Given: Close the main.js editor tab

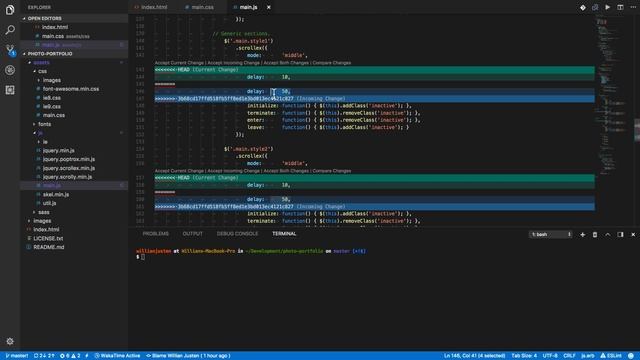Looking at the screenshot, I should tap(269, 7).
